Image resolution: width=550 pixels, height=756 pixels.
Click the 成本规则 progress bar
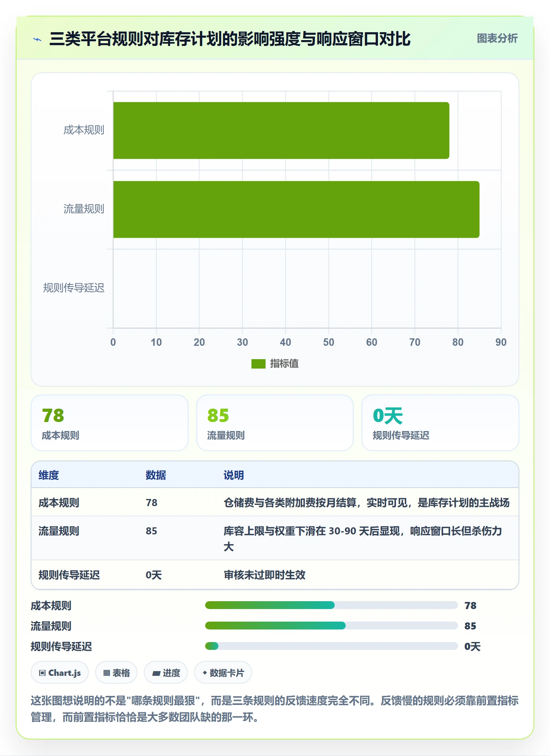point(332,605)
